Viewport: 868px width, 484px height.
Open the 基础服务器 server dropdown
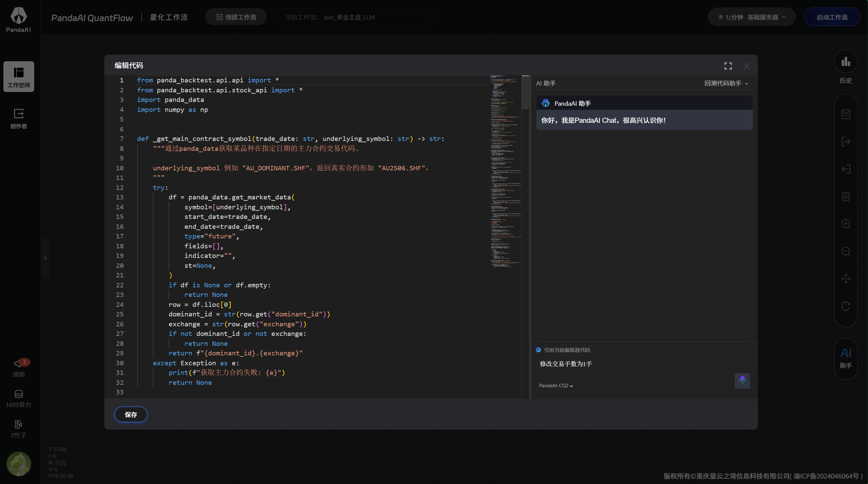point(752,17)
